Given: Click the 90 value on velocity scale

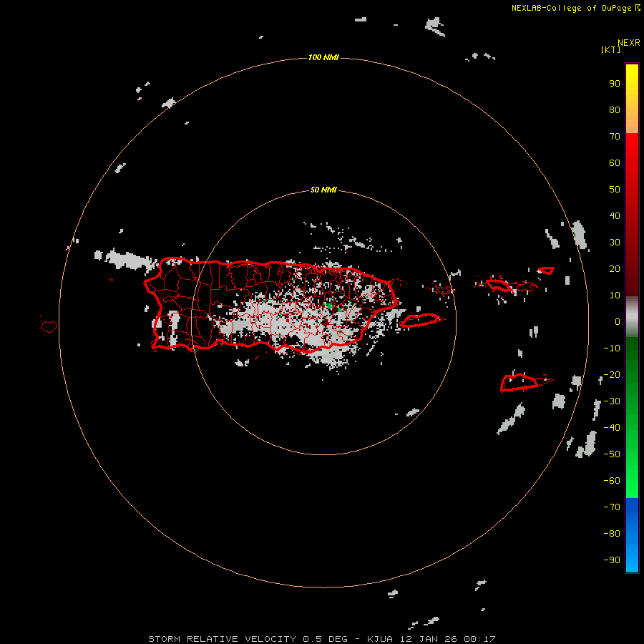Looking at the screenshot, I should (x=615, y=84).
